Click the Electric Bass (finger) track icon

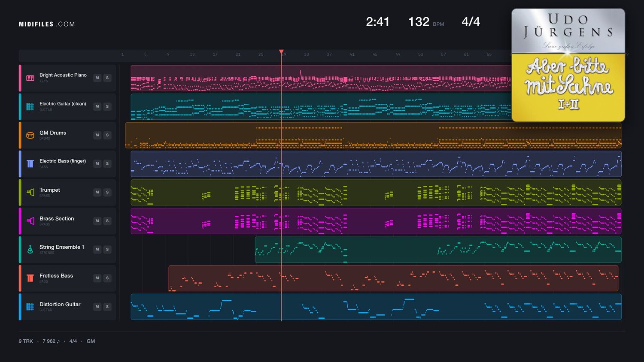[30, 164]
